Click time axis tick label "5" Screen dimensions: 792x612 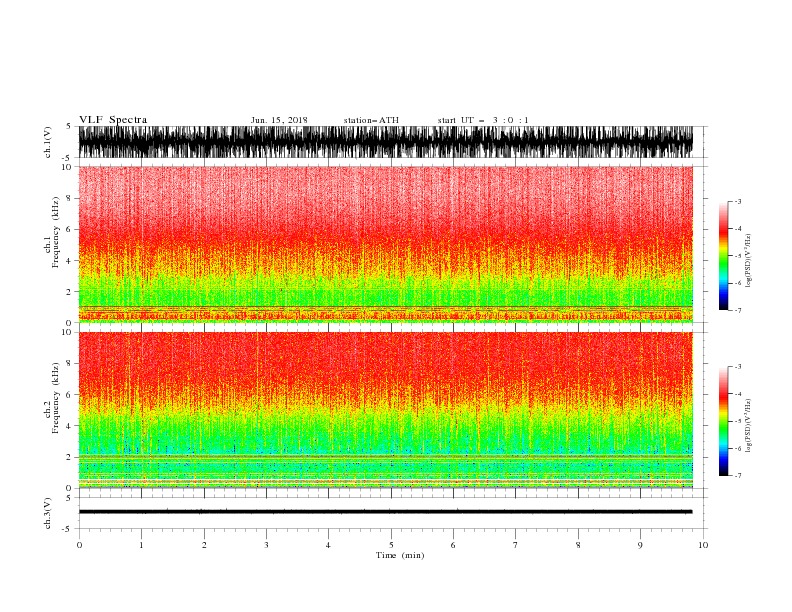(391, 545)
